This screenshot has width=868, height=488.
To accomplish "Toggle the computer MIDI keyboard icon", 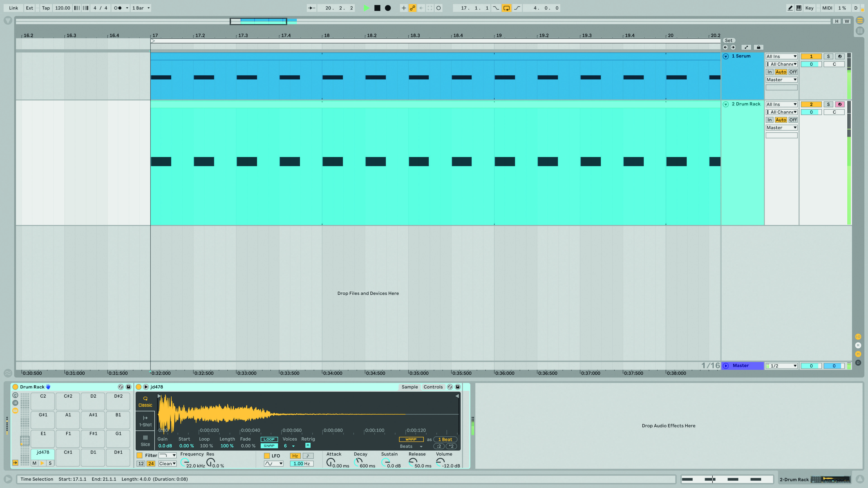I will tap(799, 8).
